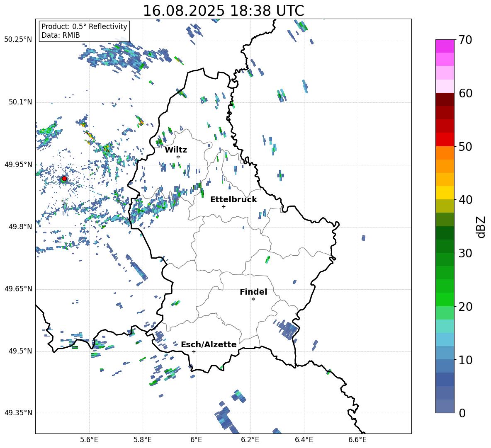The height and width of the screenshot is (448, 491).
Task: Click the colorbar tick value 60
Action: coord(465,93)
